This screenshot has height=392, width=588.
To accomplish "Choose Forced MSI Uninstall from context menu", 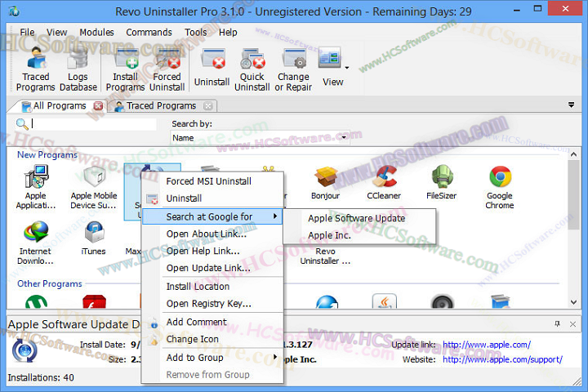I will [x=212, y=181].
